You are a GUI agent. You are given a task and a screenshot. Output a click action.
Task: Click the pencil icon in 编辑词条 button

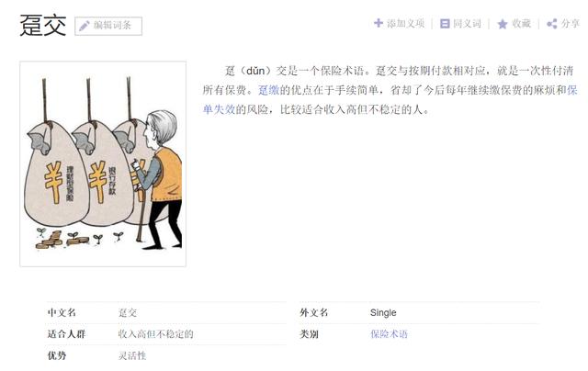pyautogui.click(x=84, y=26)
